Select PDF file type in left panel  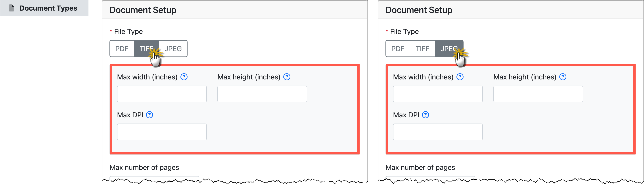pyautogui.click(x=122, y=49)
